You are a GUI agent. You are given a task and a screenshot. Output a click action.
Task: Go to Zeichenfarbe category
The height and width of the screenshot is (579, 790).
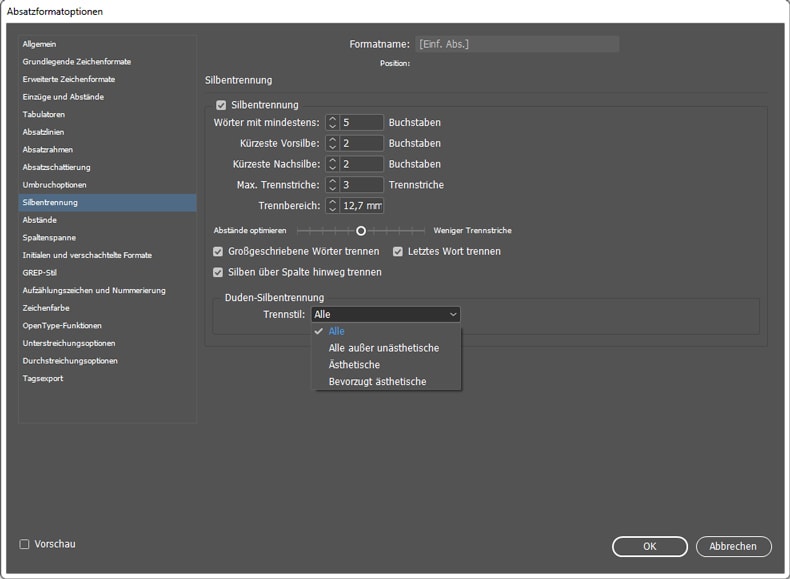[46, 308]
